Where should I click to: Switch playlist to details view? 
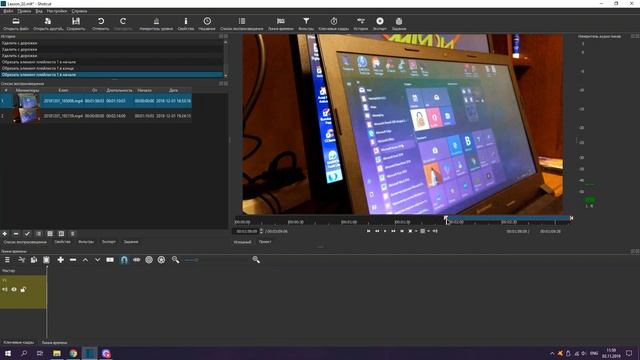point(38,234)
